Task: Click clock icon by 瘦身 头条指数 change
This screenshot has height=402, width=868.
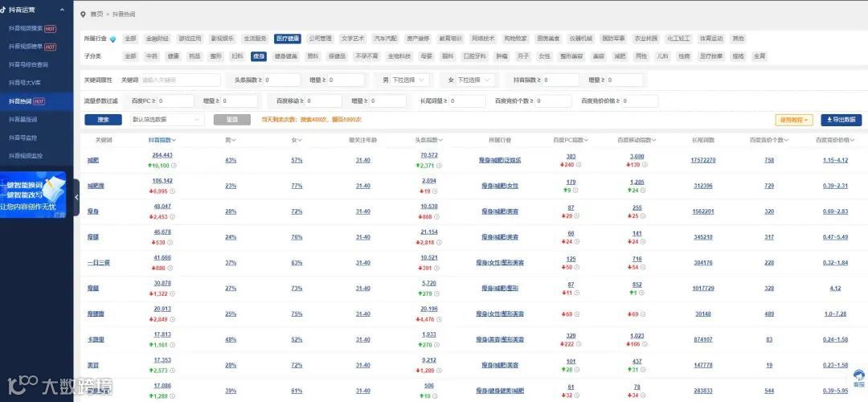Action: pos(437,216)
